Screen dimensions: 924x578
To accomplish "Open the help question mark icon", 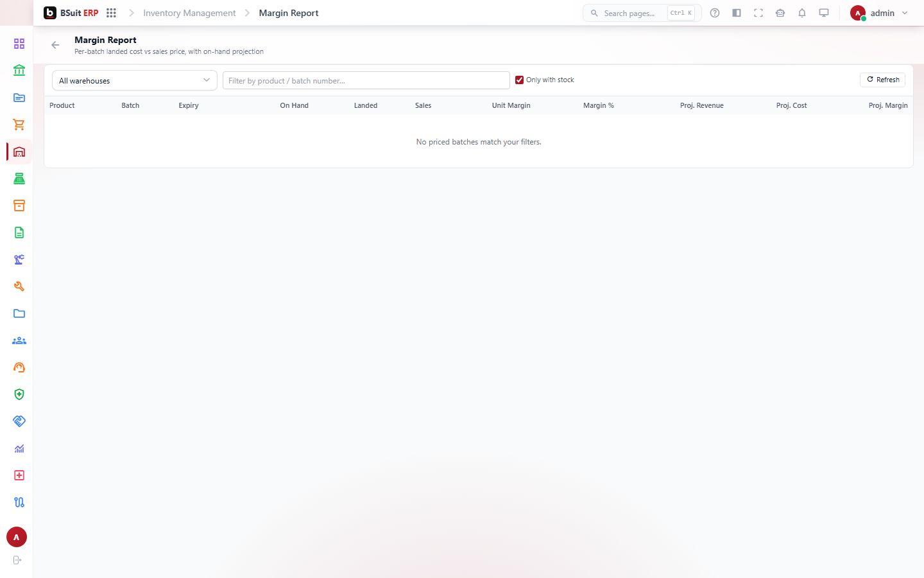I will pos(715,13).
